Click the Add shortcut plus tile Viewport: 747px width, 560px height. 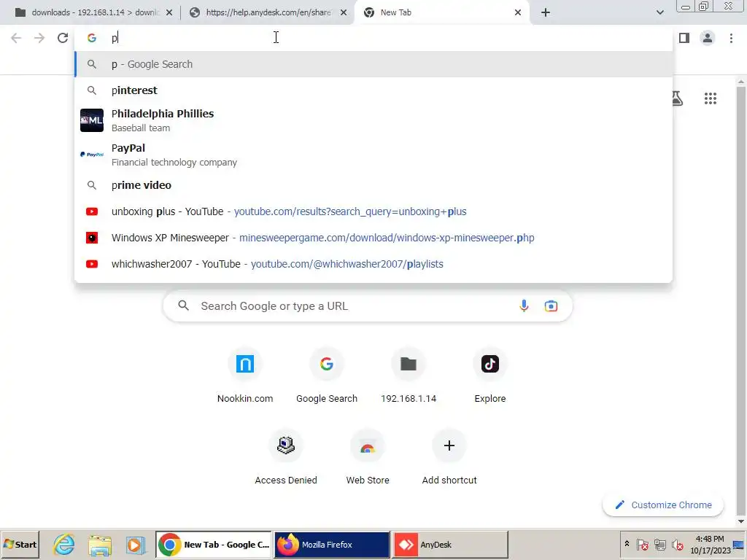point(449,458)
